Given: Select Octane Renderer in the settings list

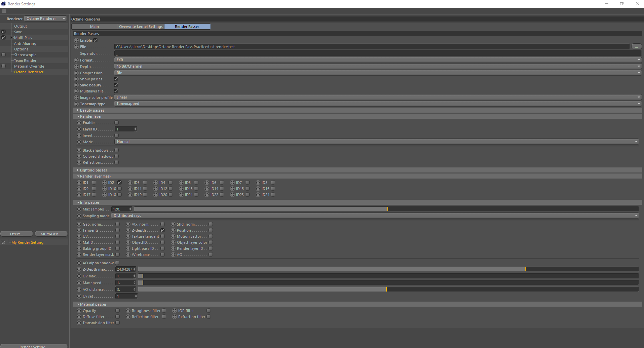Looking at the screenshot, I should click(29, 72).
